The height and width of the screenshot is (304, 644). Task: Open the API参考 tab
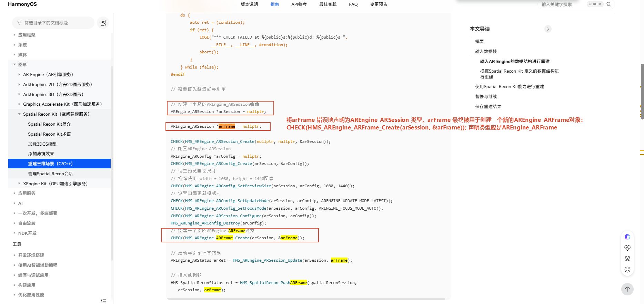pos(299,4)
